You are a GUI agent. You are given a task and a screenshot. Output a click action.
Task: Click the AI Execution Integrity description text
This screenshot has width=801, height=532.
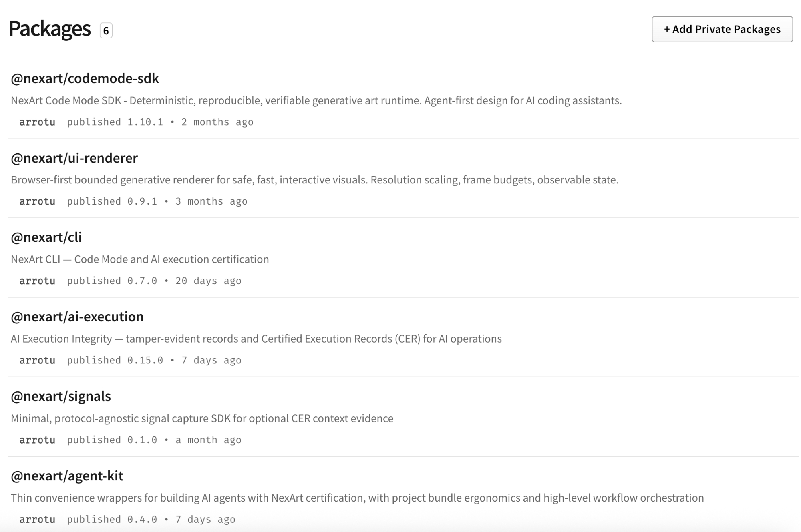256,339
